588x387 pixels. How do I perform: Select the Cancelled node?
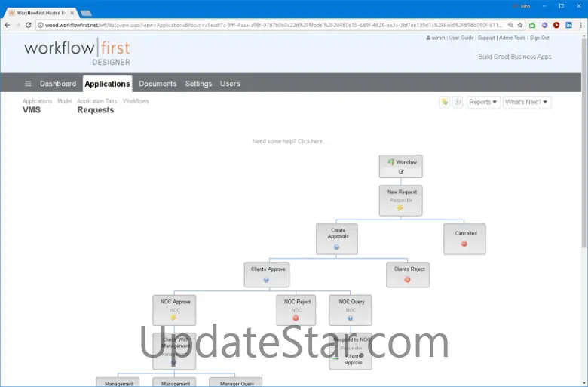pos(464,238)
